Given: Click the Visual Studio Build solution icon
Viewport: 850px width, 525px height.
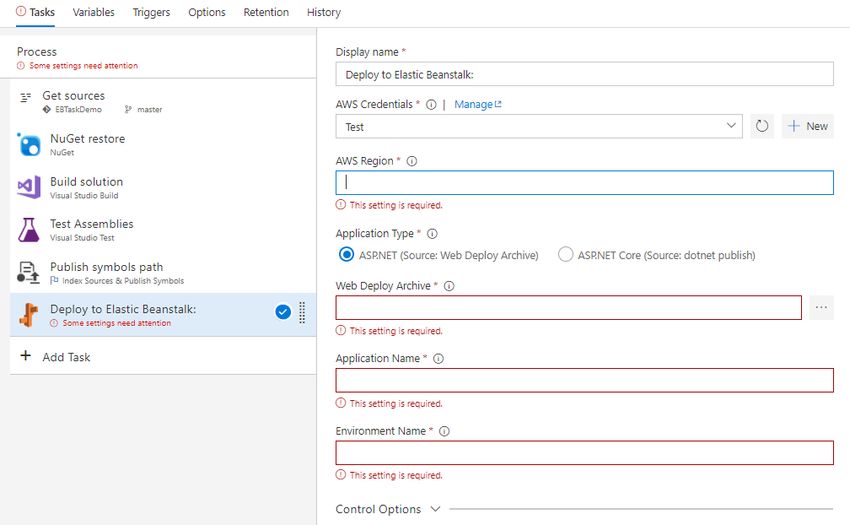Looking at the screenshot, I should tap(29, 187).
